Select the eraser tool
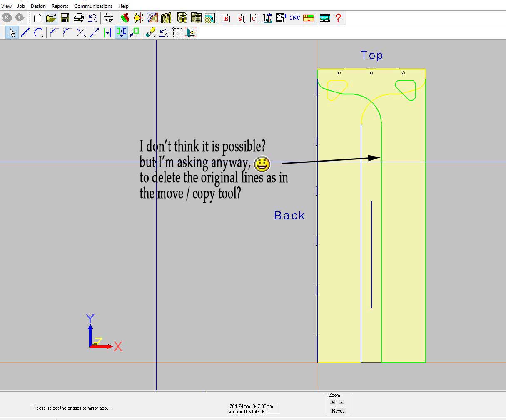 coord(150,32)
